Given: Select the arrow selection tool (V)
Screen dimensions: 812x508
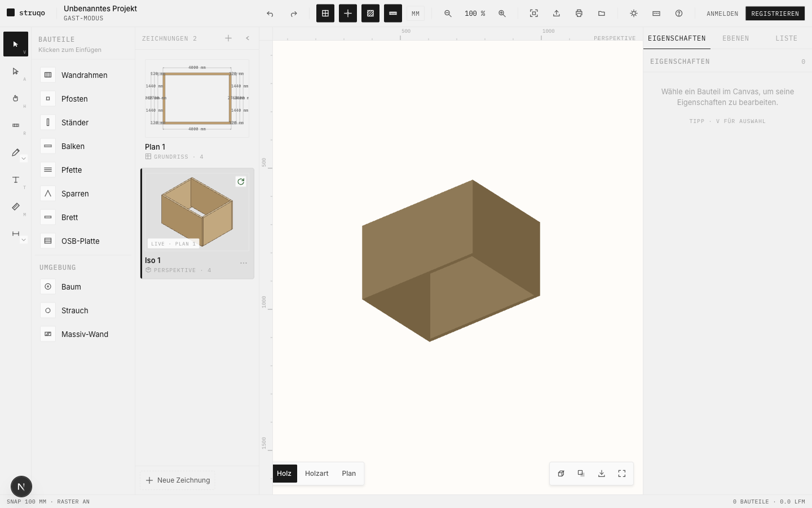Looking at the screenshot, I should (16, 44).
